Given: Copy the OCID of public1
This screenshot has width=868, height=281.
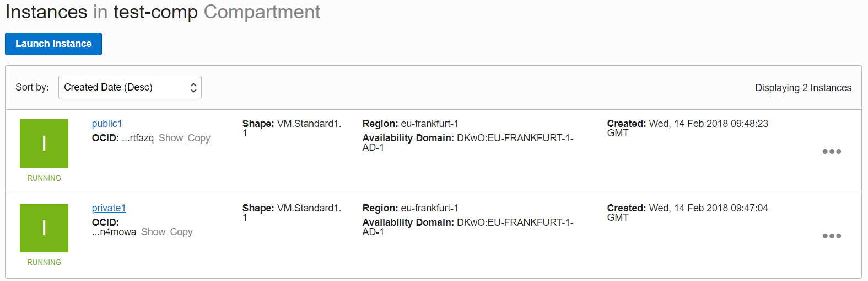Looking at the screenshot, I should point(199,138).
